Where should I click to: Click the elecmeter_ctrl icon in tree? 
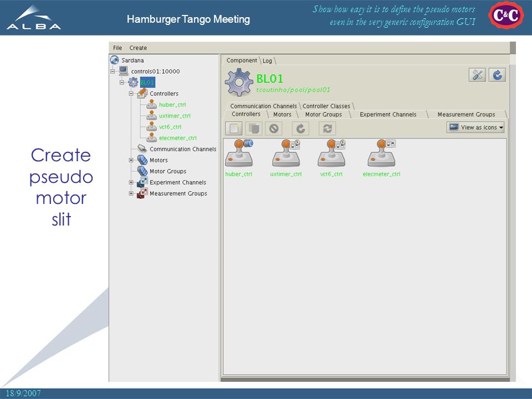(x=151, y=137)
